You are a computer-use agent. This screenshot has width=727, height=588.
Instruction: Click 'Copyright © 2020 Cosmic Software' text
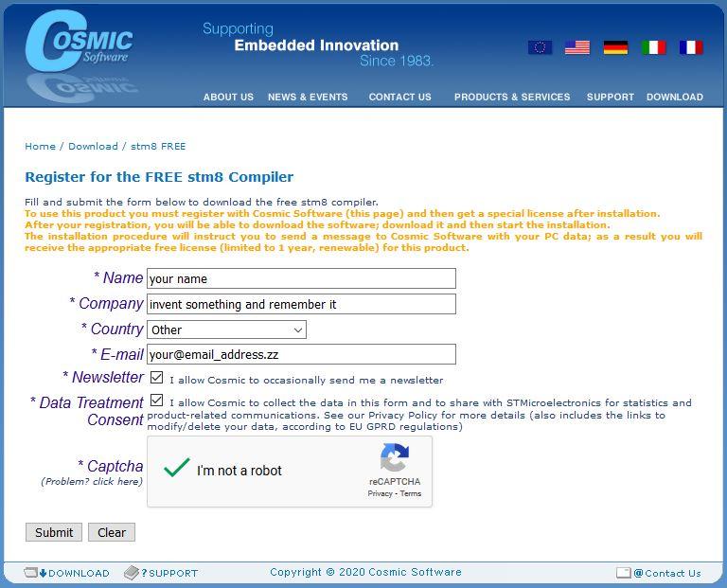365,572
